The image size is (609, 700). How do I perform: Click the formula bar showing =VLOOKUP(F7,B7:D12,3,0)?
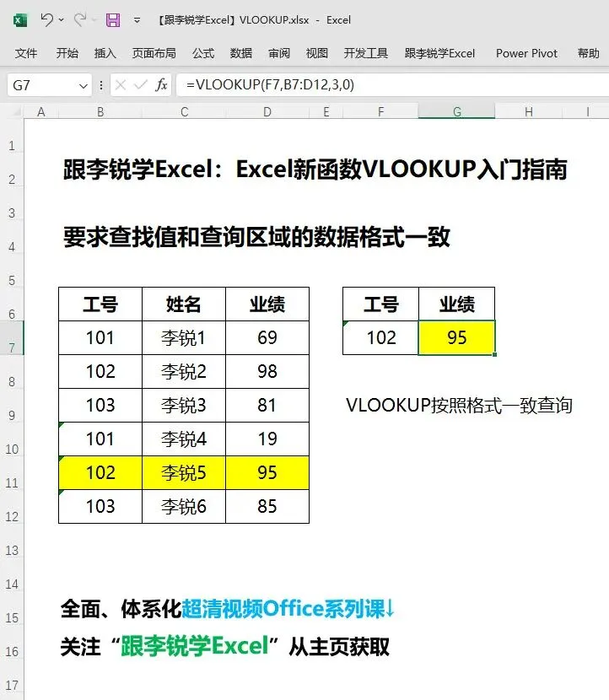393,85
